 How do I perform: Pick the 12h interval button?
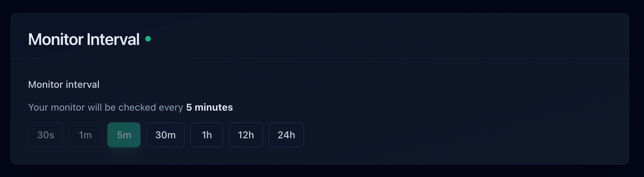click(246, 135)
